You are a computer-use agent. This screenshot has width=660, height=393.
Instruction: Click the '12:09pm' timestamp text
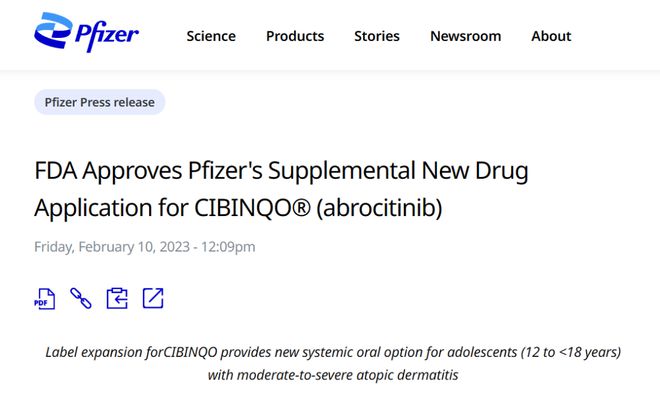[228, 247]
